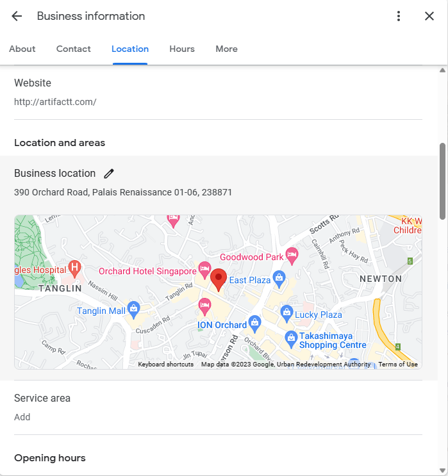
Task: Click the Lucky Plaza shopping marker
Action: [286, 313]
